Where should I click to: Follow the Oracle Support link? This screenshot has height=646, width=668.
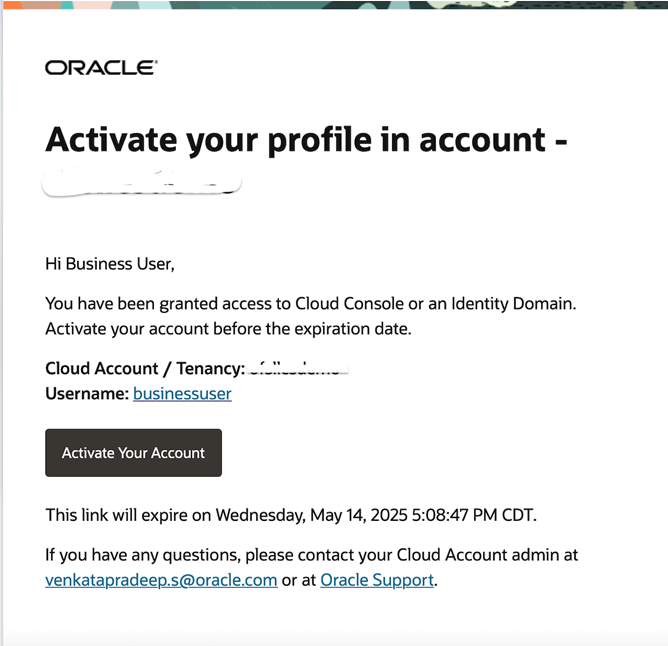click(x=377, y=580)
